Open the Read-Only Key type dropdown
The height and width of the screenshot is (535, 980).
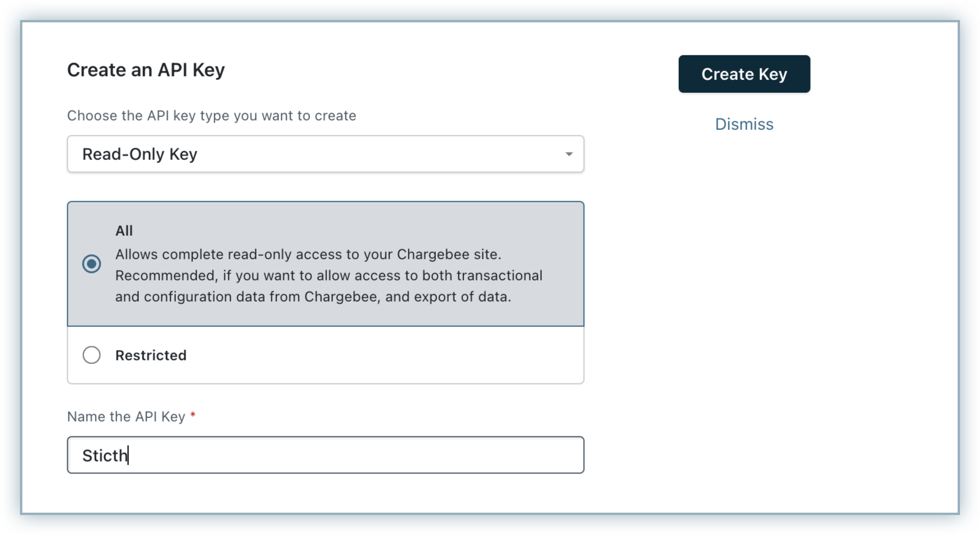pyautogui.click(x=325, y=154)
